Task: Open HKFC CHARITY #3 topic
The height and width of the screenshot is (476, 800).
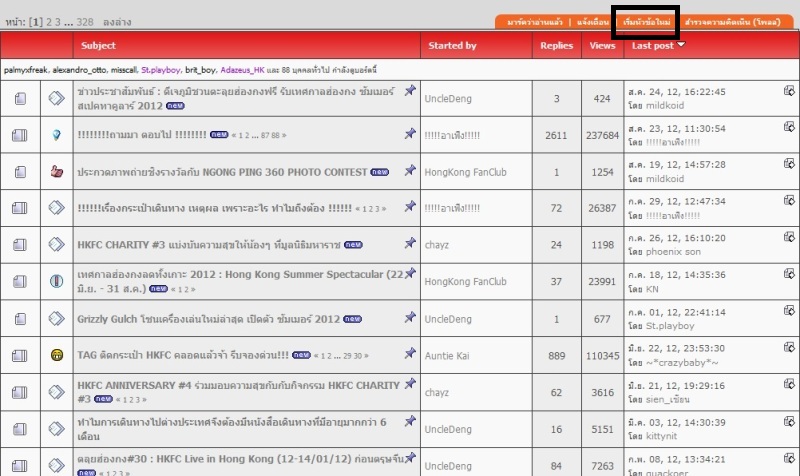Action: [209, 245]
